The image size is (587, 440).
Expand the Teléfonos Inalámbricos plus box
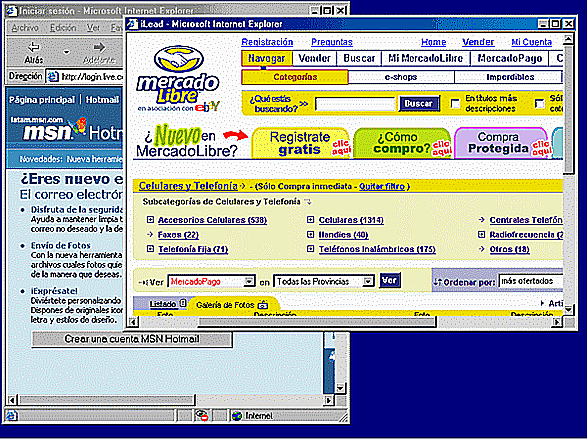pyautogui.click(x=310, y=249)
